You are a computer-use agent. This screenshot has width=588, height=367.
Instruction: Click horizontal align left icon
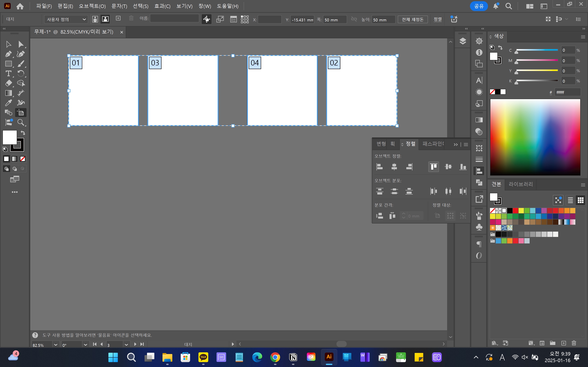click(380, 167)
